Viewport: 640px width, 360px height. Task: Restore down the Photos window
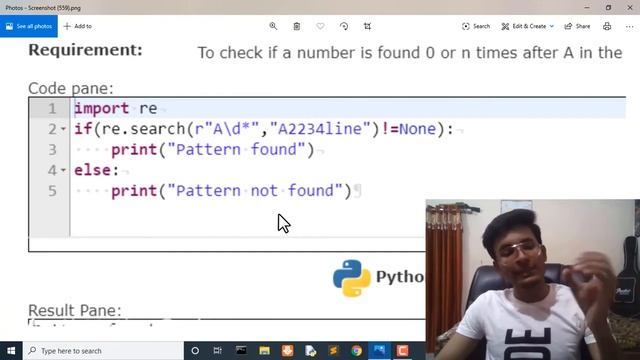click(608, 7)
